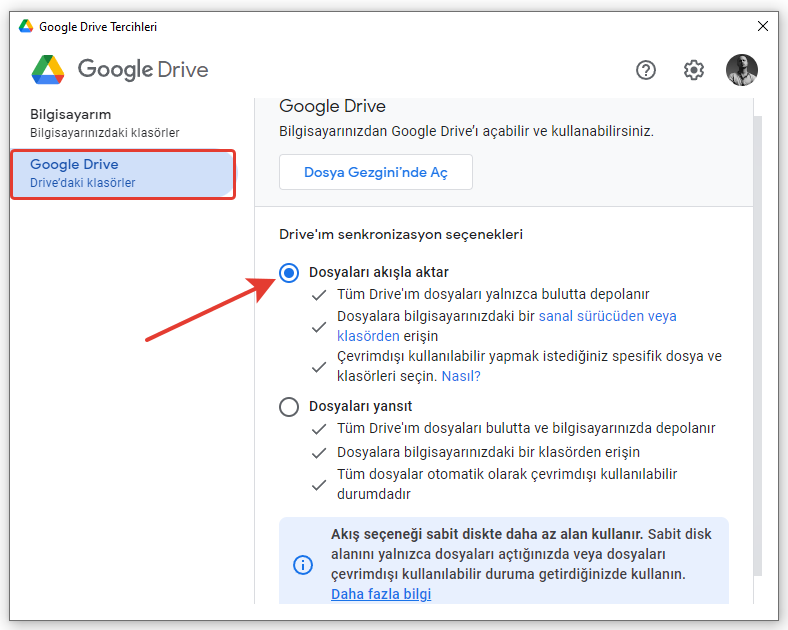Click the profile avatar picture
The image size is (788, 630).
click(741, 70)
